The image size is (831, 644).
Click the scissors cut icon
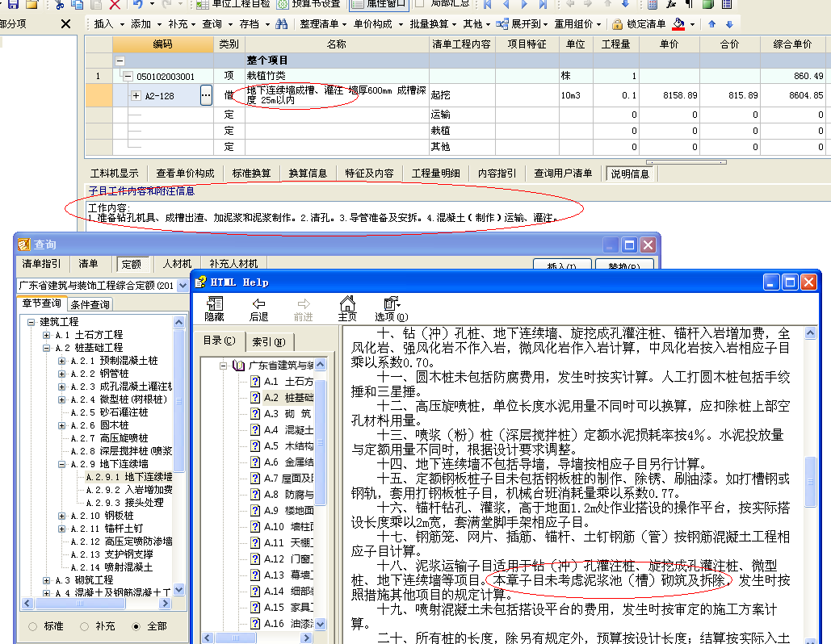(60, 4)
